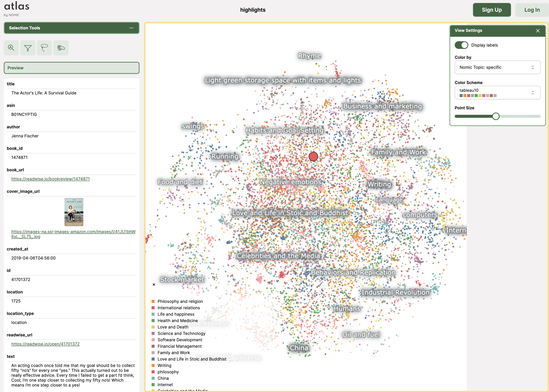Activate the lasso selection tool
The image size is (549, 392).
coord(44,48)
